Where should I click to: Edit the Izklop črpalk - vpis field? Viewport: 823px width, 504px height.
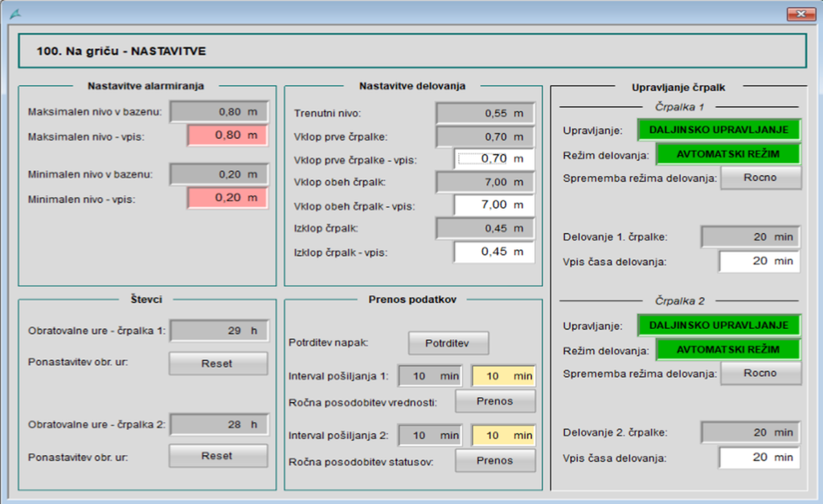(493, 252)
